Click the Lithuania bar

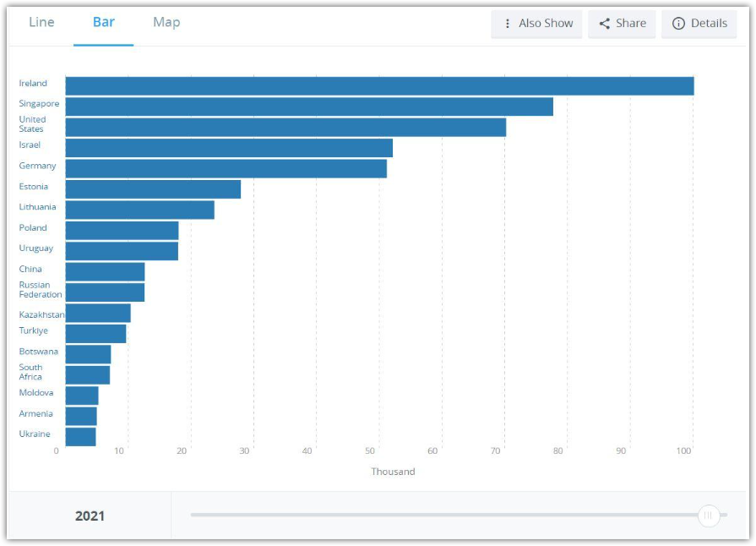(x=140, y=210)
